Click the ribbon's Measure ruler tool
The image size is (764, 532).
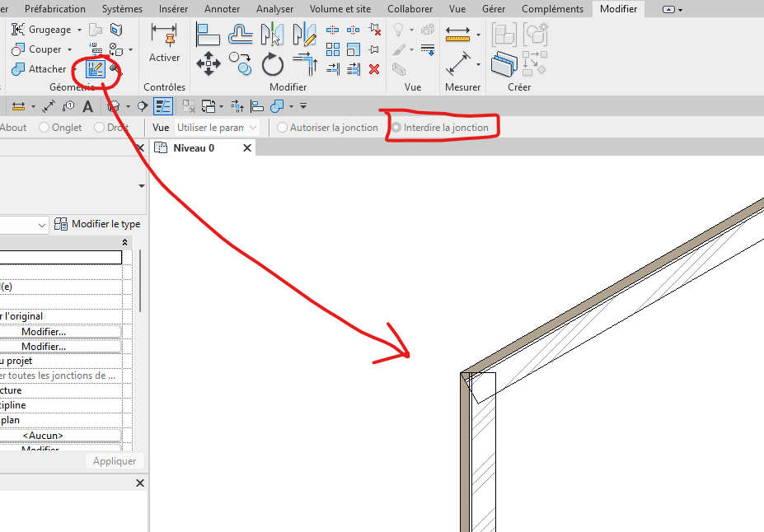[457, 35]
